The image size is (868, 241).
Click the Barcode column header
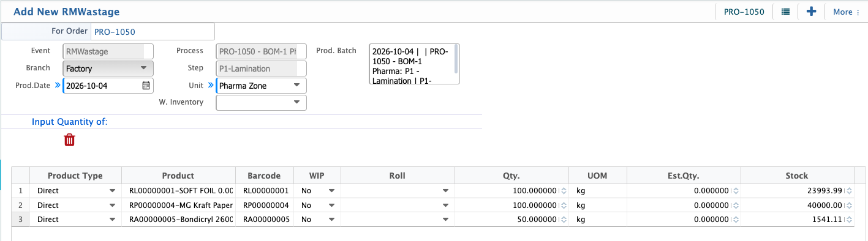[x=264, y=176]
